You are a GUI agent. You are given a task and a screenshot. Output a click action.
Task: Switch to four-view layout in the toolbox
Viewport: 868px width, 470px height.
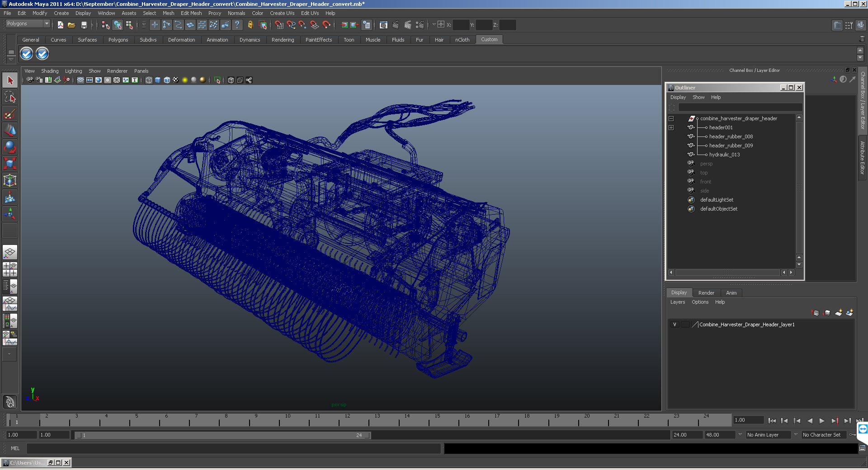(x=10, y=269)
